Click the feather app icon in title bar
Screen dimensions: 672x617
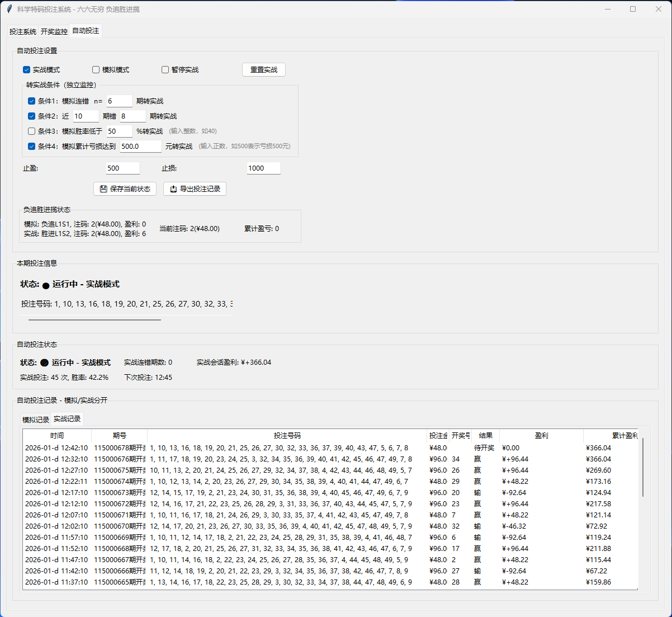click(10, 9)
